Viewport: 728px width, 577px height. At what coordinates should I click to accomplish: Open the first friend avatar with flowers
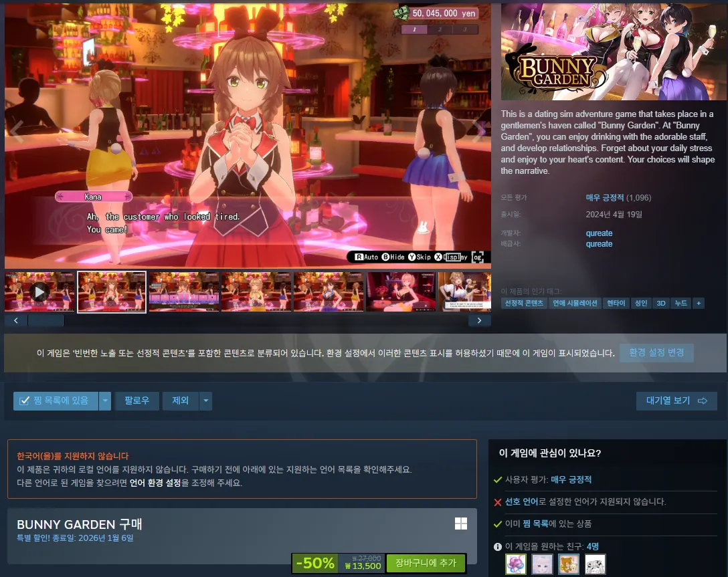pos(516,564)
